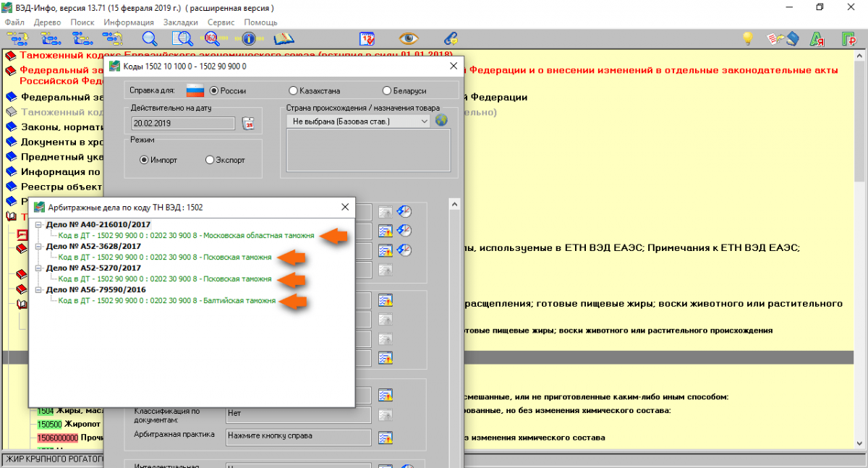Select the Казахстана radio button

[293, 91]
